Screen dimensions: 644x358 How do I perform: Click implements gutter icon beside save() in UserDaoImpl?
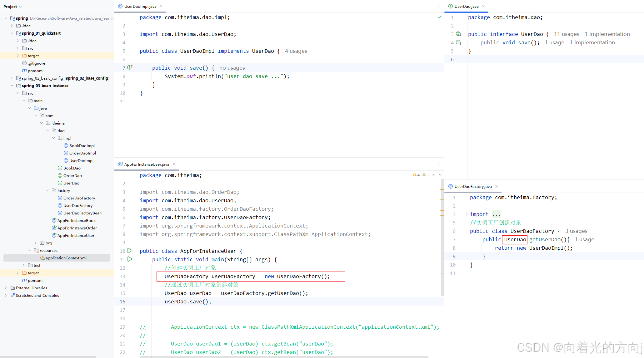(x=130, y=67)
